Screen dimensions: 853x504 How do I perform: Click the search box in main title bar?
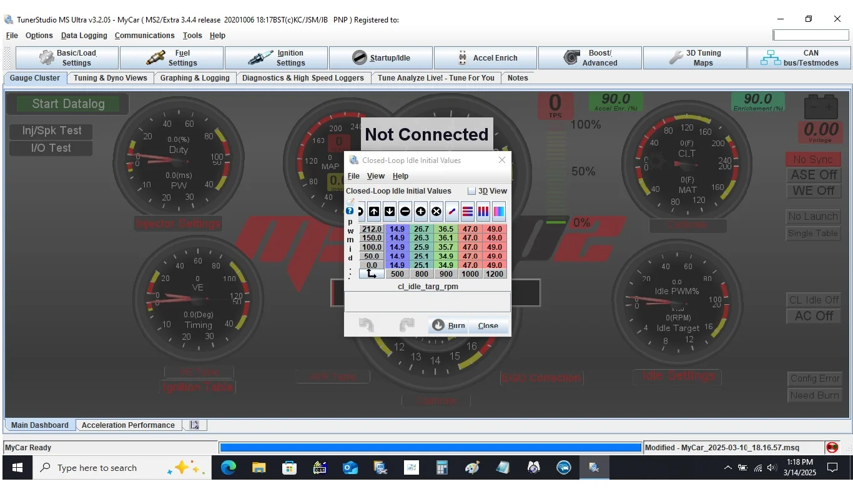tap(811, 35)
